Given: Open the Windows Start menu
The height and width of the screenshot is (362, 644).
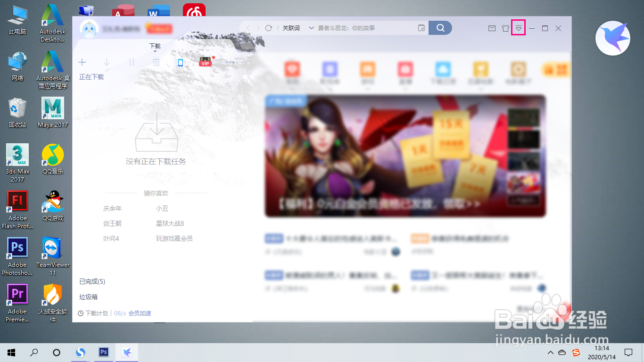Looking at the screenshot, I should coord(11,352).
